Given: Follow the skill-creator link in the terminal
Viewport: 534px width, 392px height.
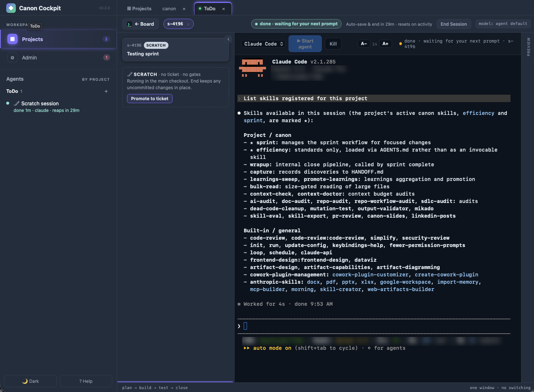Looking at the screenshot, I should pos(341,289).
